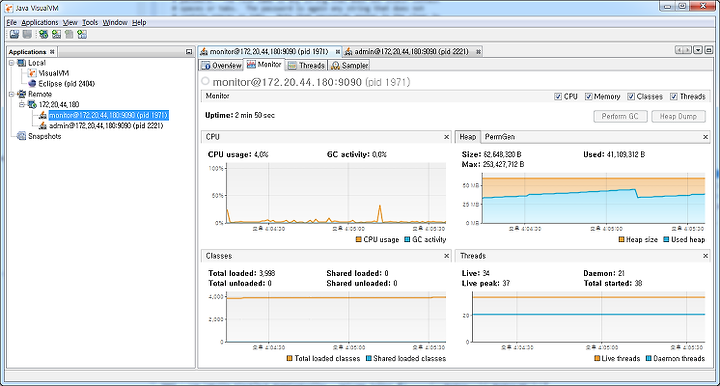Click the greyed-out second toolbar icon
The image size is (720, 386).
(x=28, y=34)
